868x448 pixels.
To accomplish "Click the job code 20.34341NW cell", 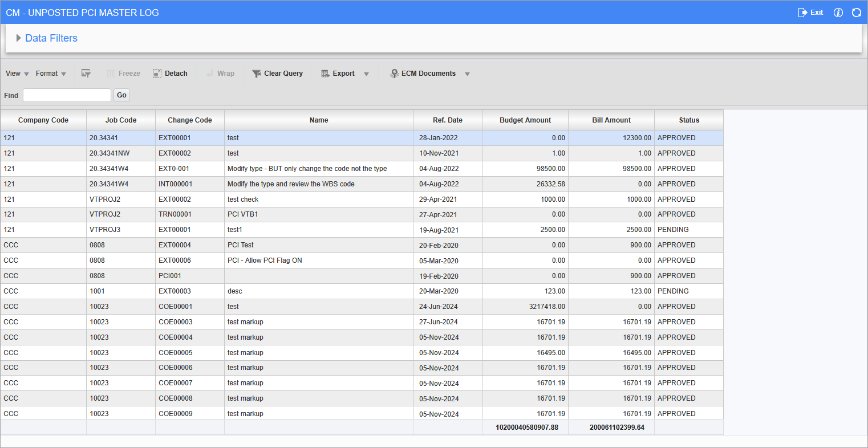I will click(121, 153).
